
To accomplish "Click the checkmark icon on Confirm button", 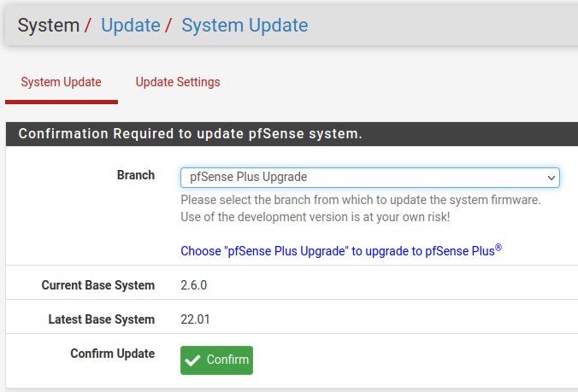I will coord(194,360).
